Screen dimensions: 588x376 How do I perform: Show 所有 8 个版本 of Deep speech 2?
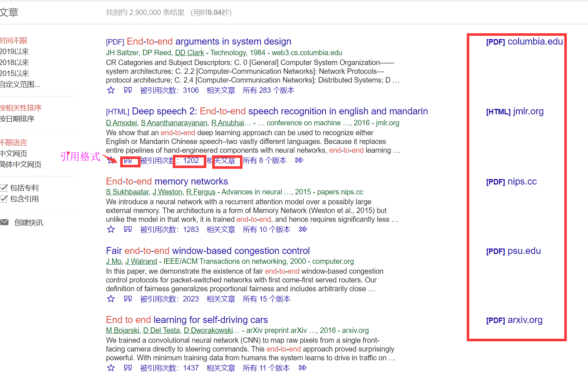264,160
